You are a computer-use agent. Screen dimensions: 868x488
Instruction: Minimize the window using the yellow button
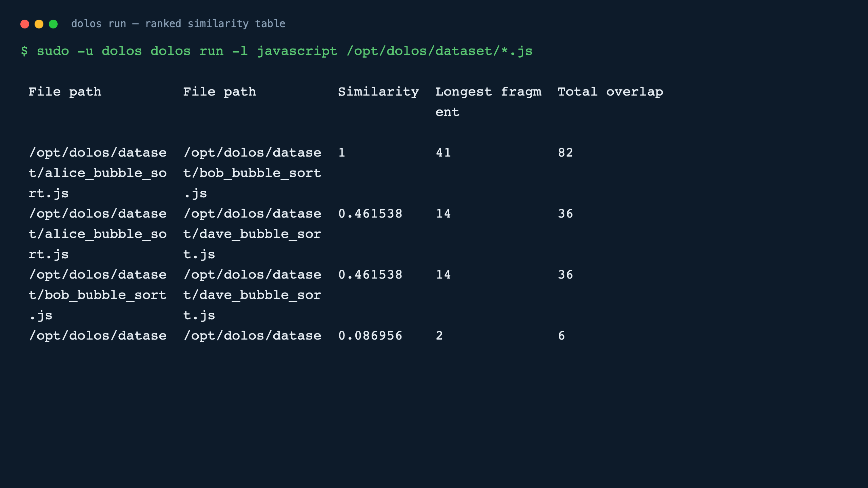[39, 24]
